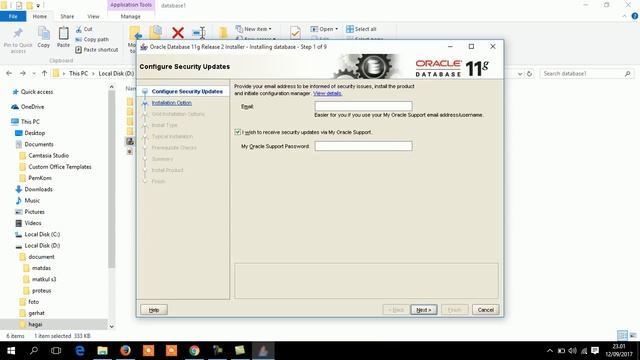Open File Explorer from the taskbar
The width and height of the screenshot is (640, 360).
[x=102, y=351]
